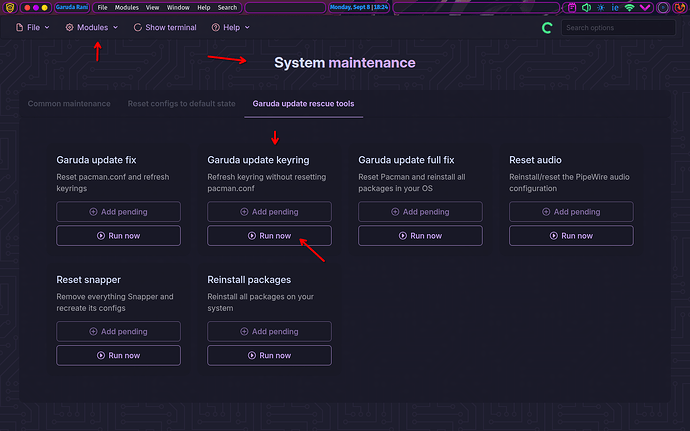Click the pink clipboard tray icon
Screen dimensions: 690x431
pos(571,7)
